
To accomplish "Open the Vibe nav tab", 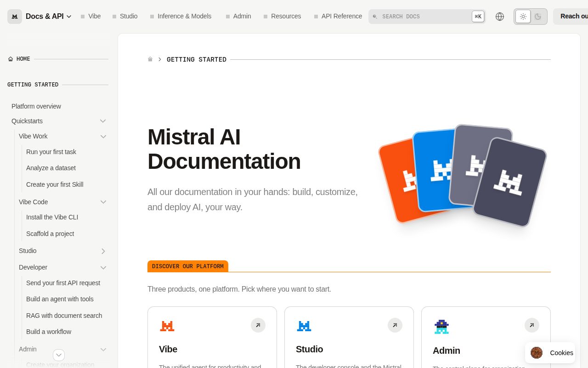I will tap(90, 16).
